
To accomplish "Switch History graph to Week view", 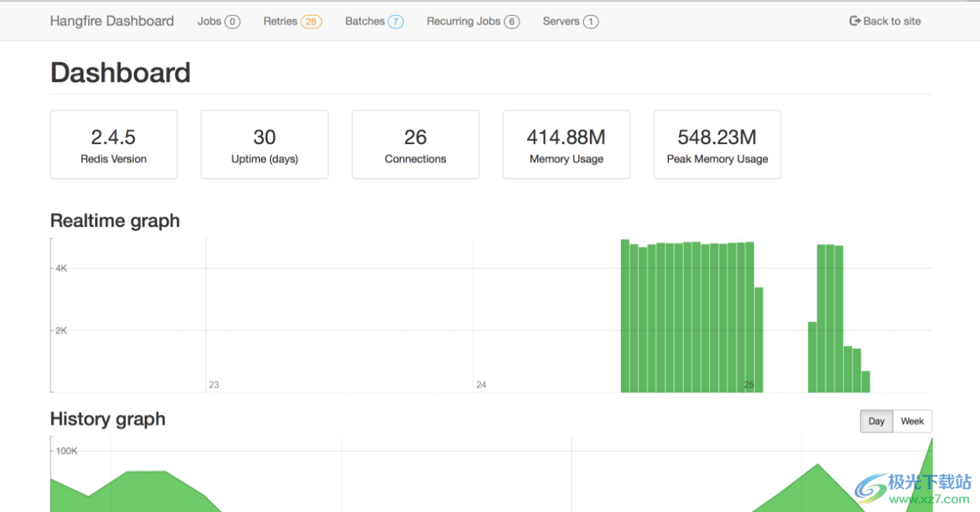I will pyautogui.click(x=912, y=421).
